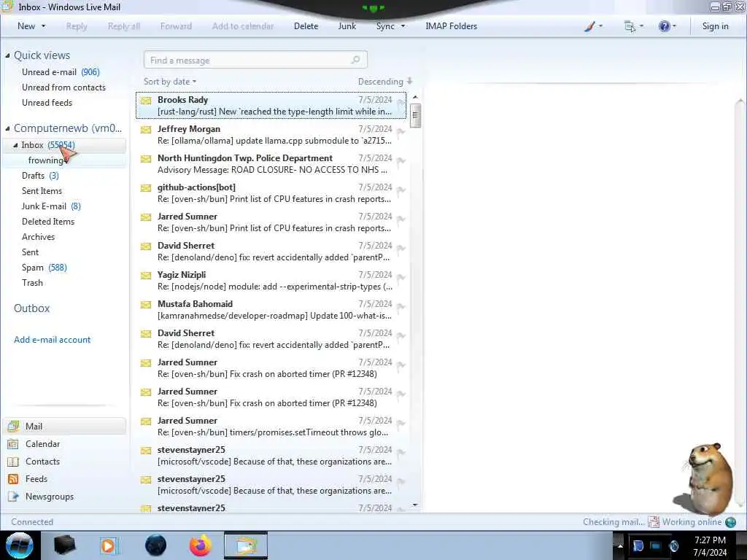This screenshot has width=747, height=560.
Task: Click envelope icon of Brooks Rady message
Action: (x=146, y=101)
